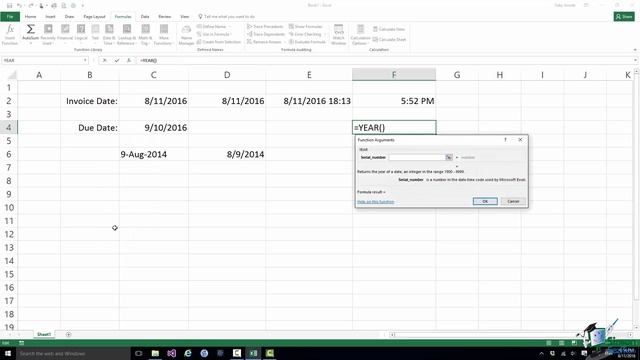Click the Insert Function fx icon
The height and width of the screenshot is (360, 640).
(10, 34)
